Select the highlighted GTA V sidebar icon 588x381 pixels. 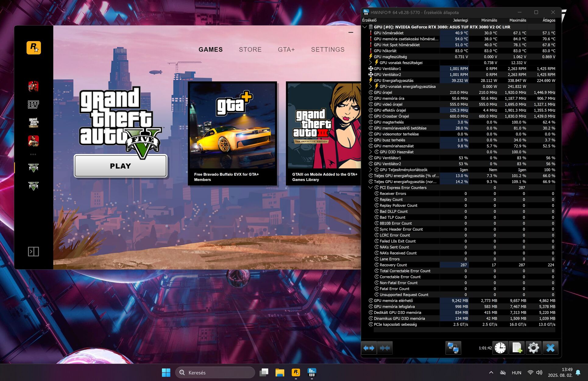coord(34,167)
